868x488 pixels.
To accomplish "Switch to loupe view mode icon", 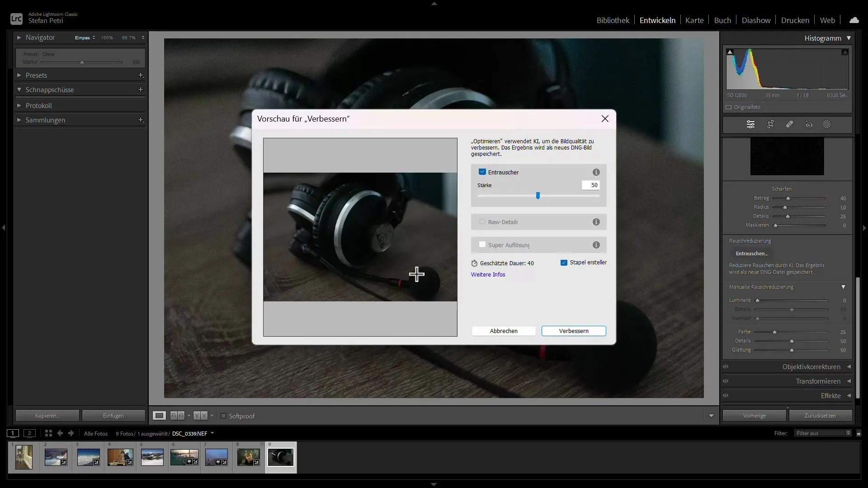I will point(159,416).
